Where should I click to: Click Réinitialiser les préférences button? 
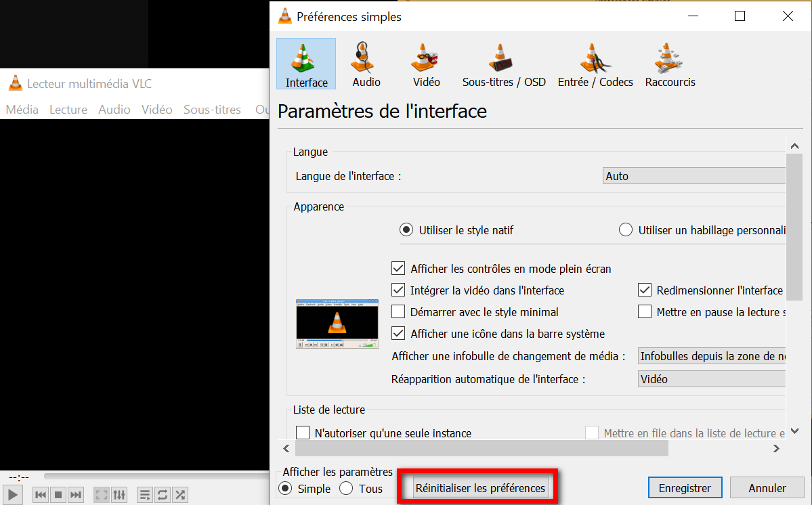pos(480,488)
